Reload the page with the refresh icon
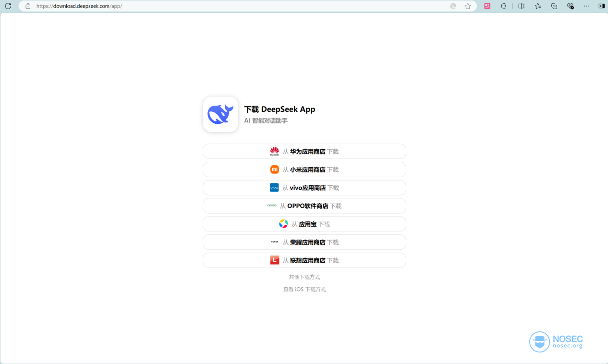 8,6
